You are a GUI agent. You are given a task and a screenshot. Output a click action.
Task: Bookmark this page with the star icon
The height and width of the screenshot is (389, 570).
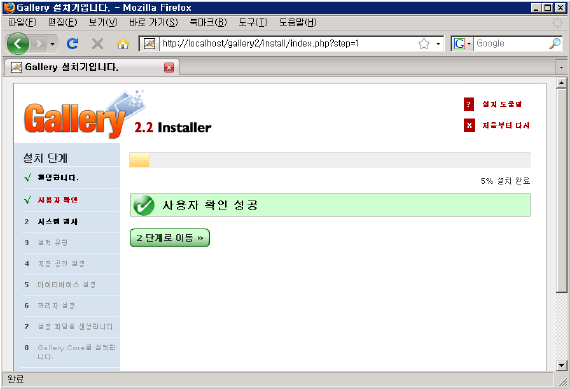coord(424,44)
